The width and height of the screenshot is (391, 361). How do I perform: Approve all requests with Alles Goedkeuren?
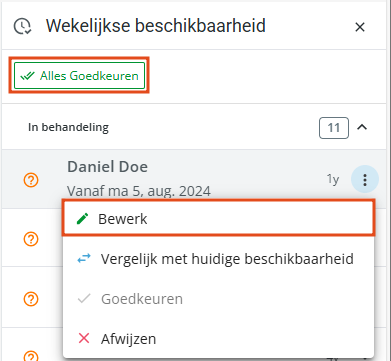(79, 76)
